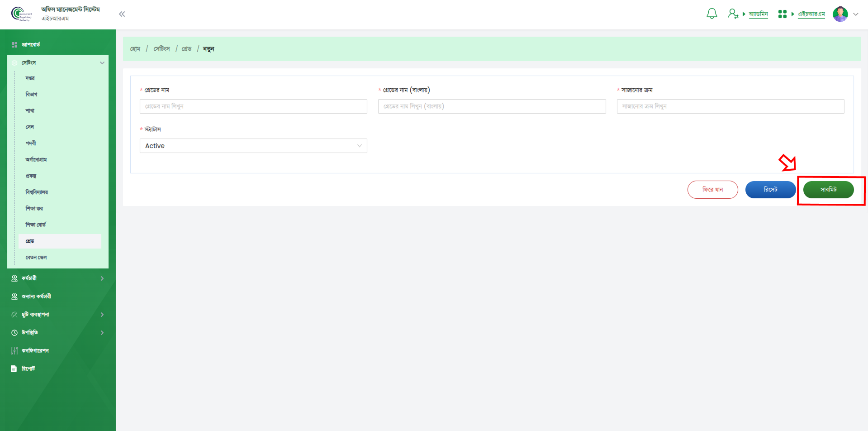Select বেতন স্কেল in settings submenu
The image size is (868, 431).
(x=36, y=258)
